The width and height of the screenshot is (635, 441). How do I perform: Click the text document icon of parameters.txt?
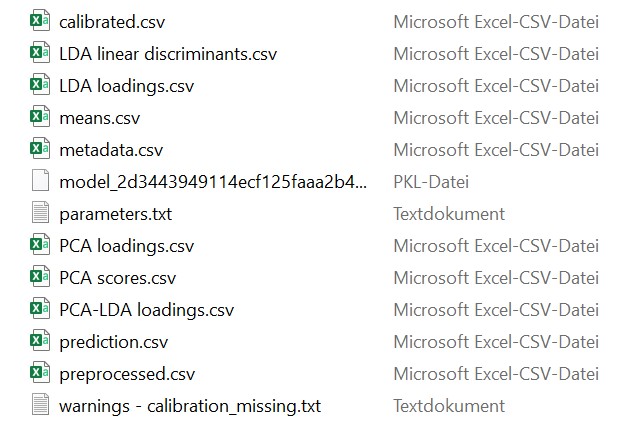coord(40,212)
